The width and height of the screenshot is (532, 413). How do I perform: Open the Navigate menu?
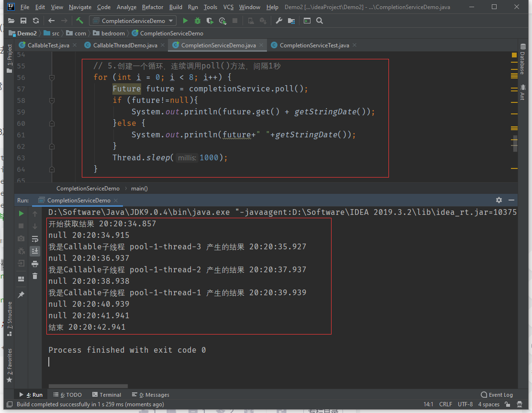80,7
